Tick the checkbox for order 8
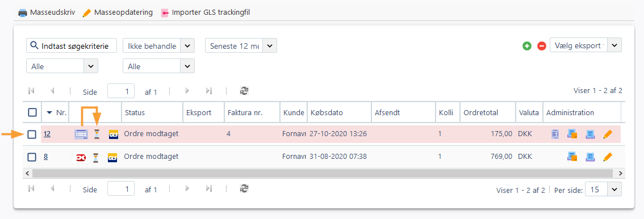Screen dimensions: 644x219 (x=32, y=157)
